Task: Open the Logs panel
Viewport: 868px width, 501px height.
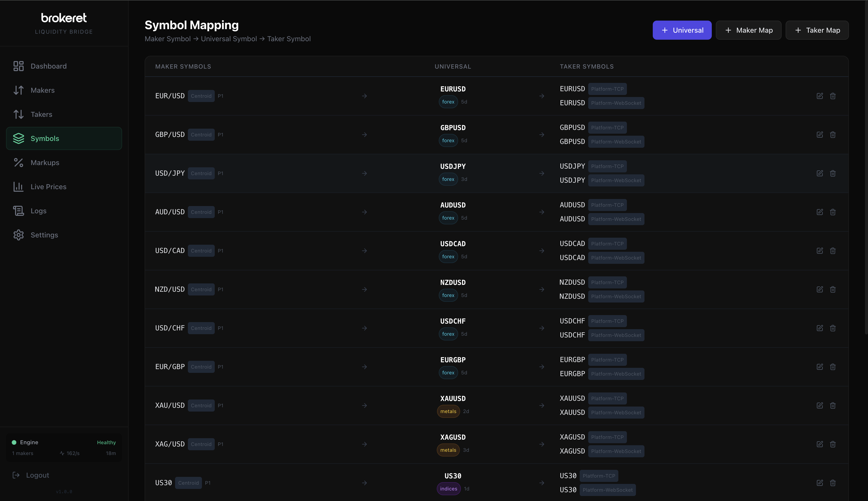Action: tap(38, 211)
